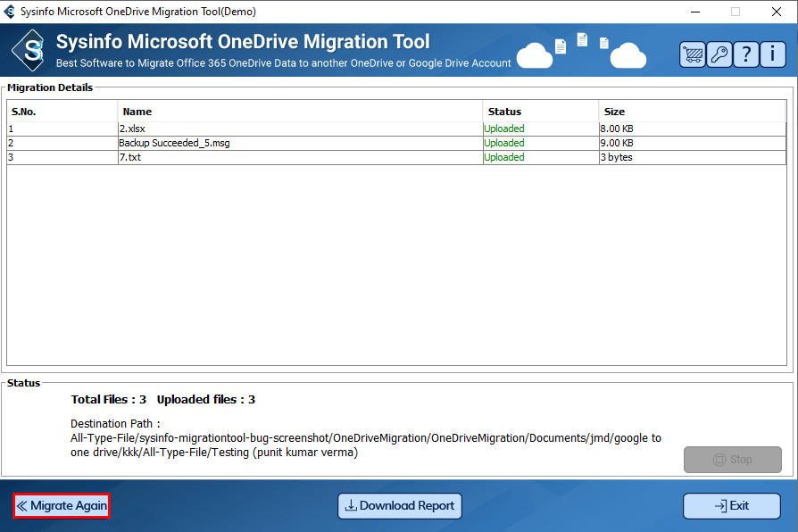
Task: Open the shopping cart purchase icon
Action: pyautogui.click(x=692, y=54)
